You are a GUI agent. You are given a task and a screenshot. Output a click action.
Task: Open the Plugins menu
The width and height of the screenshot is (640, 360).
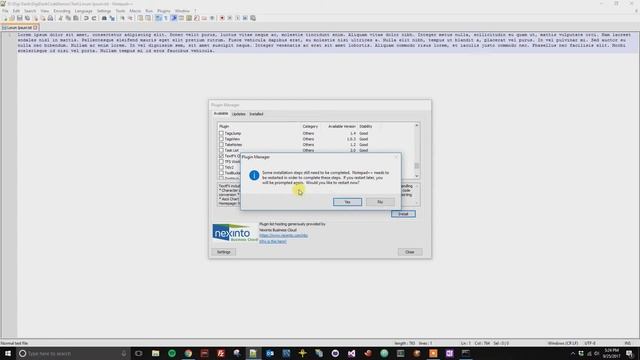pos(164,11)
